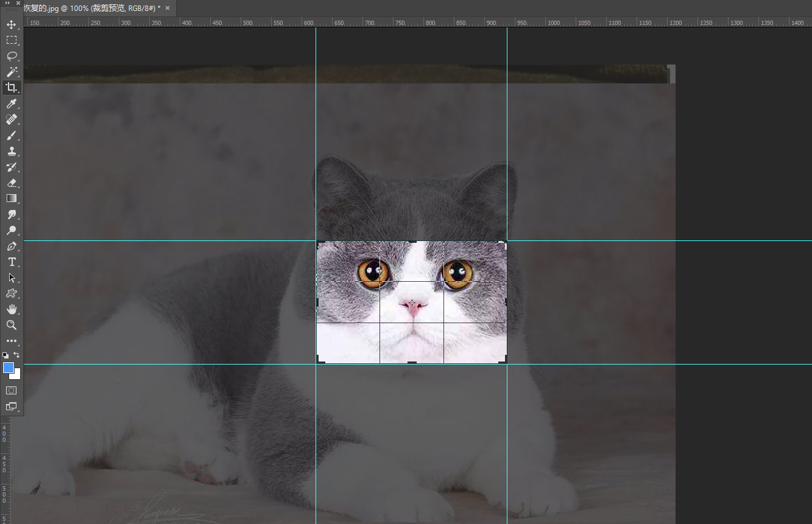Select the Hand tool

pyautogui.click(x=11, y=309)
